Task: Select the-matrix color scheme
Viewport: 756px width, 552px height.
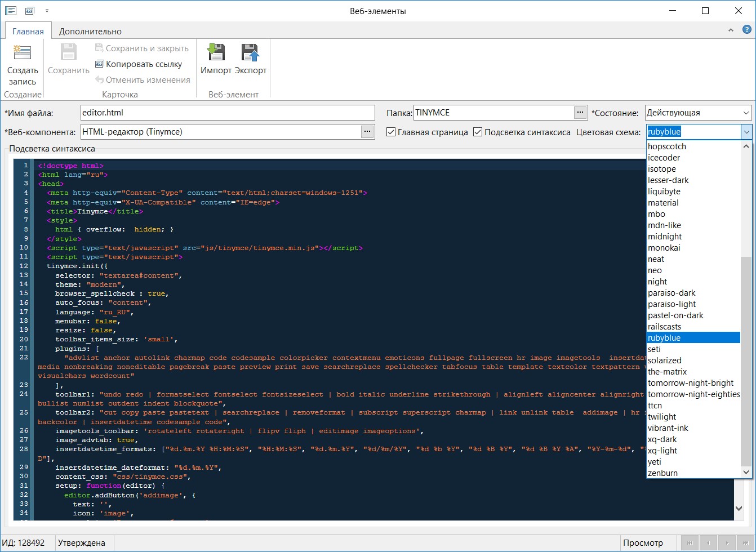Action: pos(693,372)
